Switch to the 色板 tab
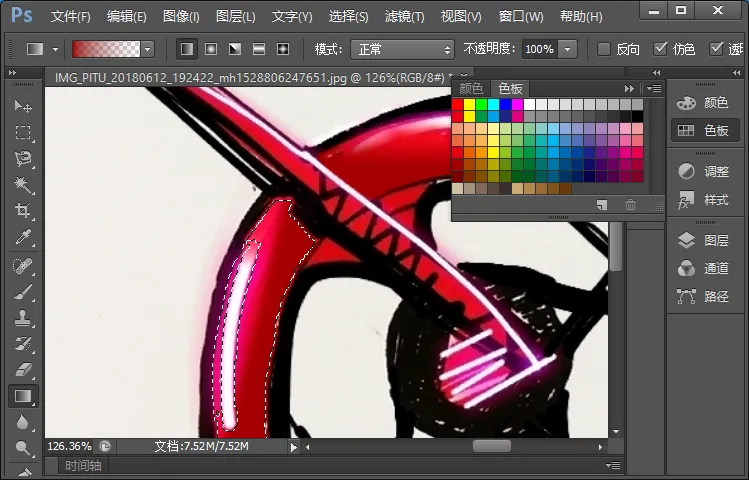Screen dimensions: 749x480 click(x=510, y=88)
